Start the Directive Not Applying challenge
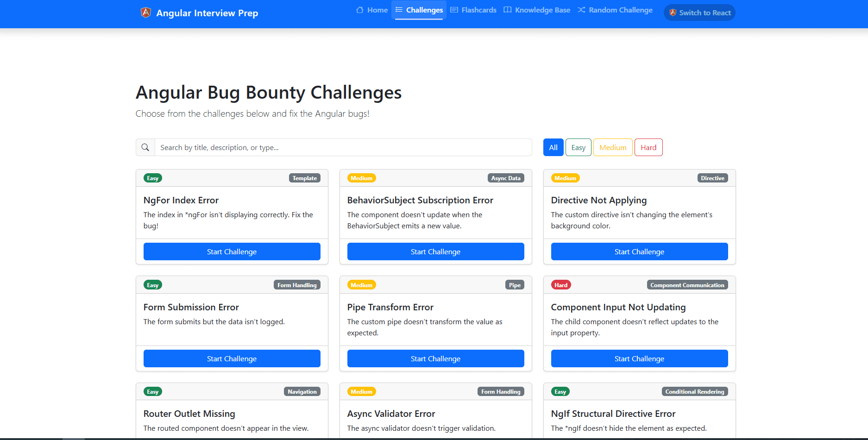868x440 pixels. [x=640, y=251]
